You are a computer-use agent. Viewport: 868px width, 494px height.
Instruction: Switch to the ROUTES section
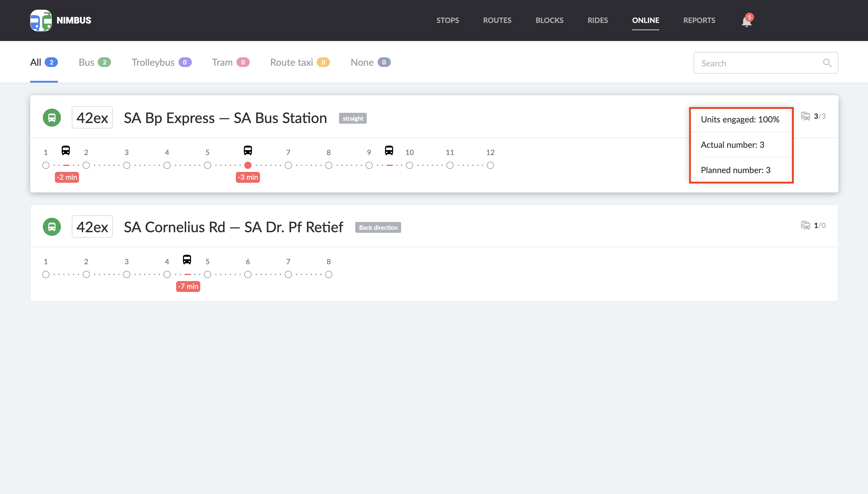(497, 21)
